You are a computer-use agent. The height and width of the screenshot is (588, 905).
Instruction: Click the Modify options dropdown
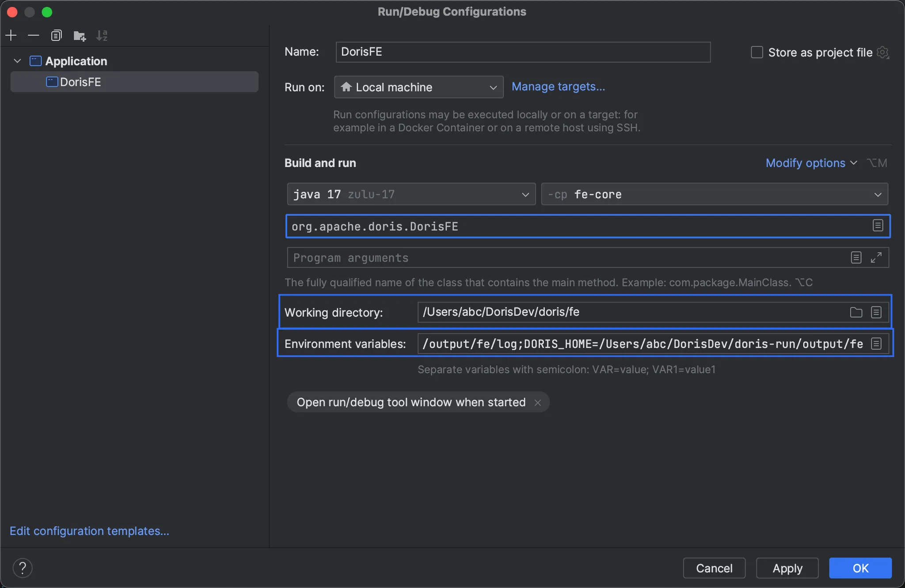[x=811, y=163]
